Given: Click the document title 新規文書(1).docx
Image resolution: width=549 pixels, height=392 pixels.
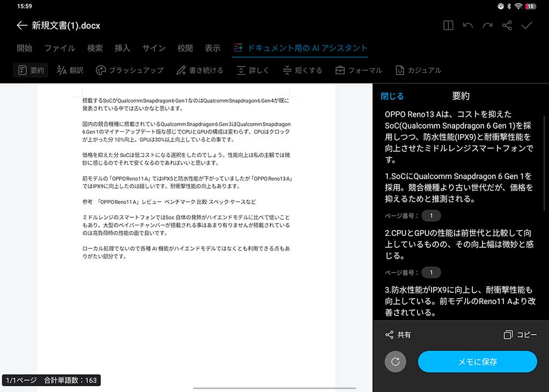Looking at the screenshot, I should 66,25.
